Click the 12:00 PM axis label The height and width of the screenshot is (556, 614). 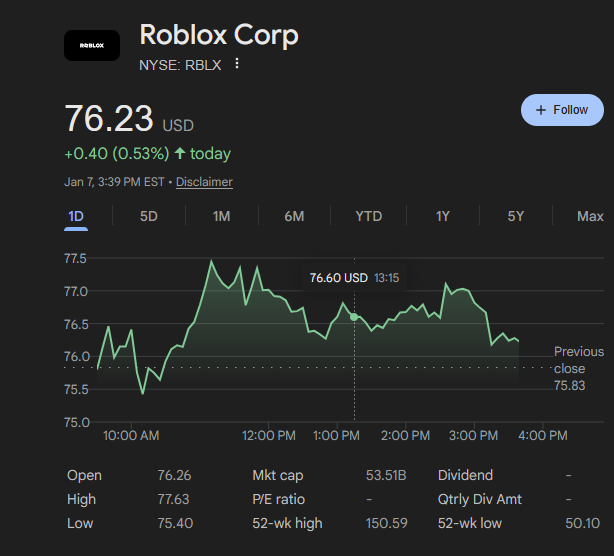(269, 435)
